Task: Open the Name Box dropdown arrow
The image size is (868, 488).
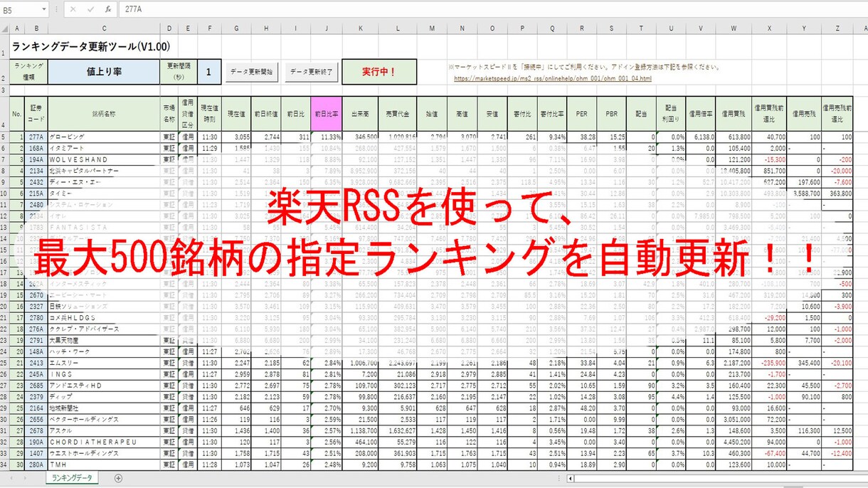Action: click(x=45, y=9)
